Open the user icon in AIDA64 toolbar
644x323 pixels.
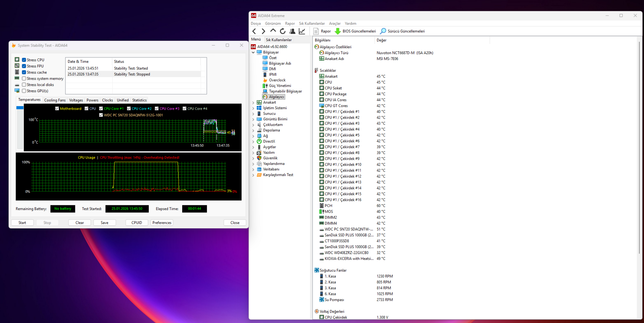[292, 31]
